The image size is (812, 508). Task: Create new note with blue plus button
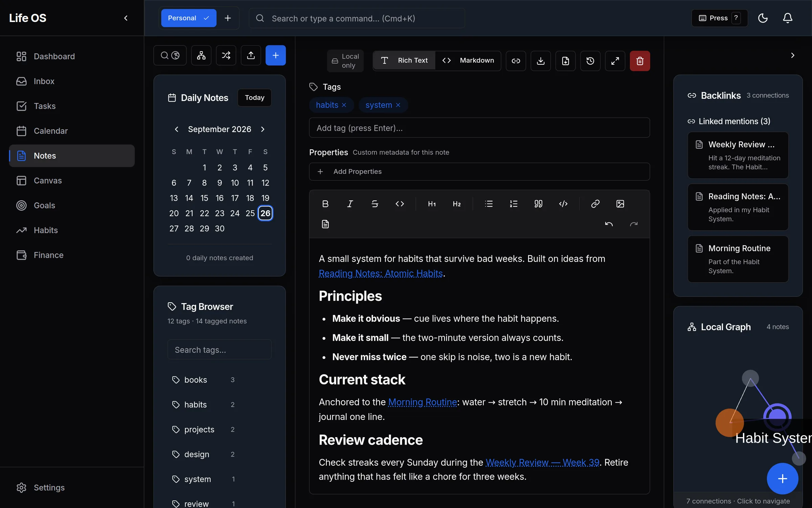click(x=275, y=55)
